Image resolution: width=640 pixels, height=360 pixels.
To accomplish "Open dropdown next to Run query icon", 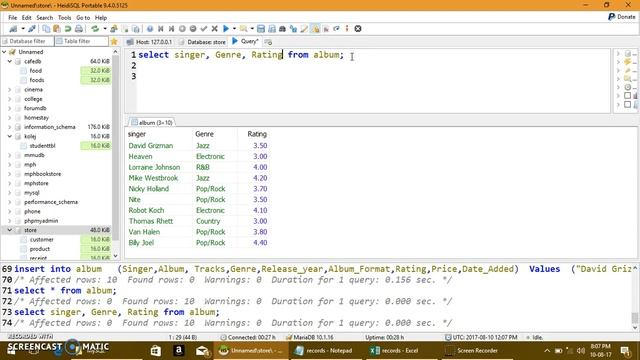I will pos(234,29).
